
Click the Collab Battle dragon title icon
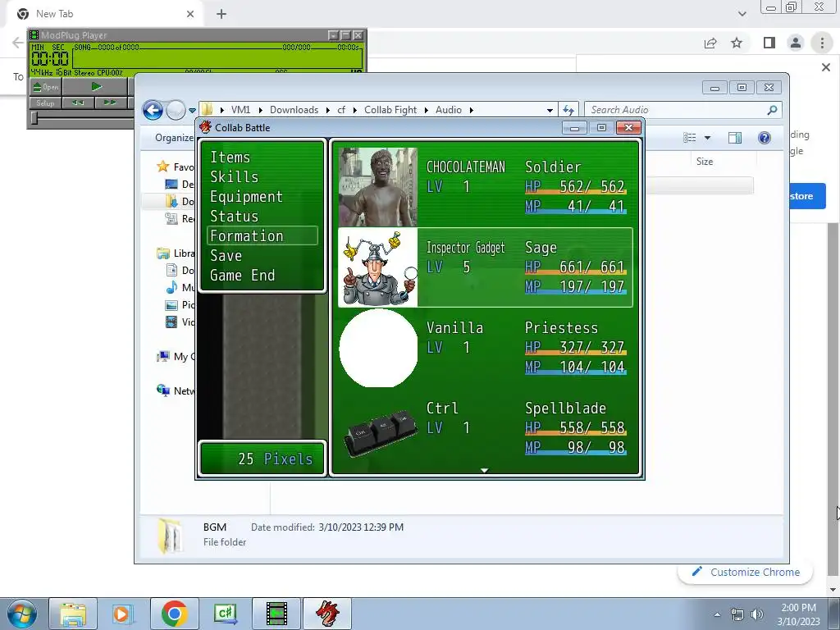[206, 127]
